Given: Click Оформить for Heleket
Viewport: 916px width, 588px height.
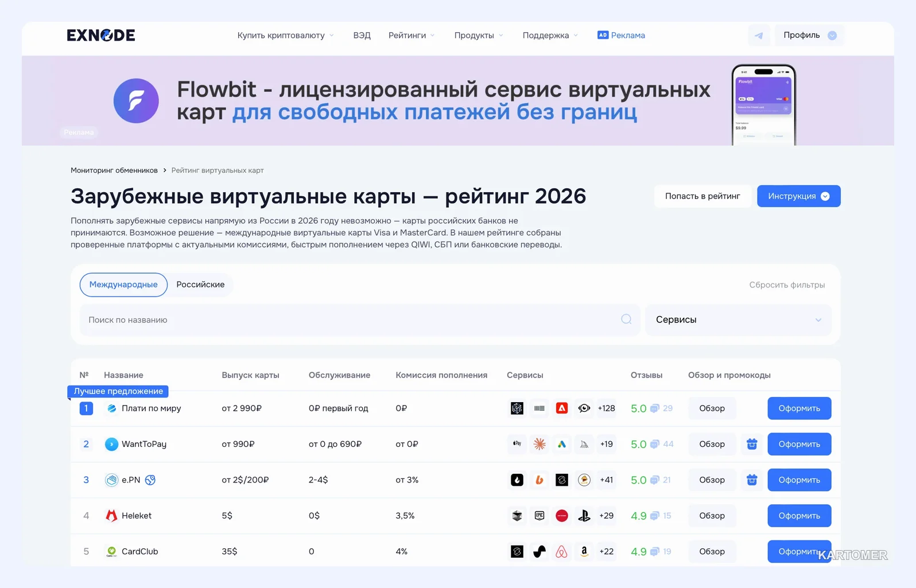Looking at the screenshot, I should click(x=799, y=516).
